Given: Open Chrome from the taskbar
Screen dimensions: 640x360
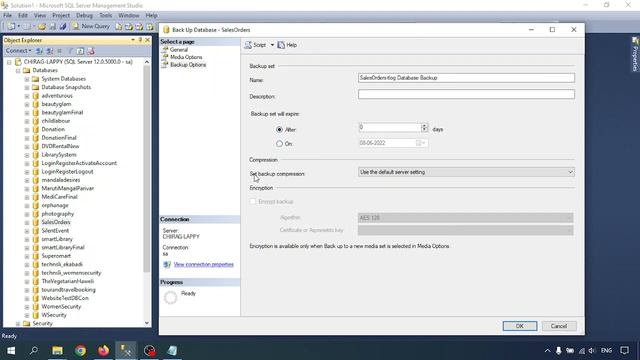Looking at the screenshot, I should 80,350.
